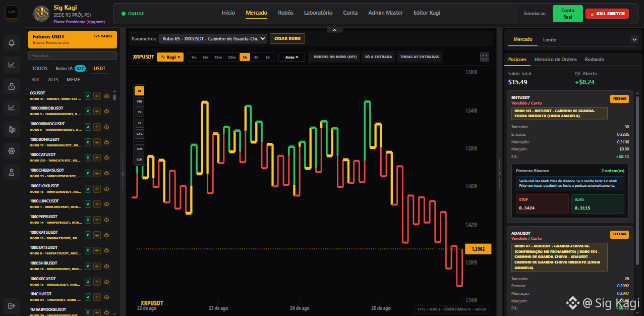Toggle Todas as Entradas option

420,57
